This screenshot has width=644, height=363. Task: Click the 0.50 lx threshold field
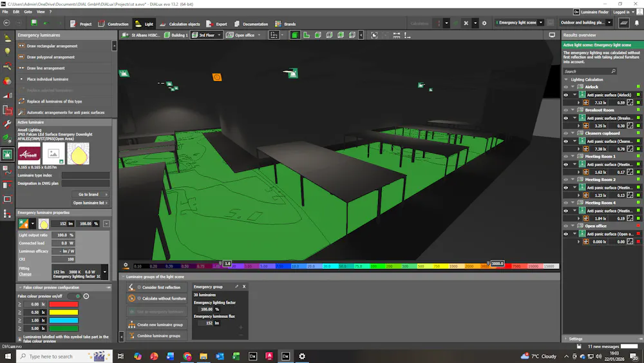tap(32, 313)
